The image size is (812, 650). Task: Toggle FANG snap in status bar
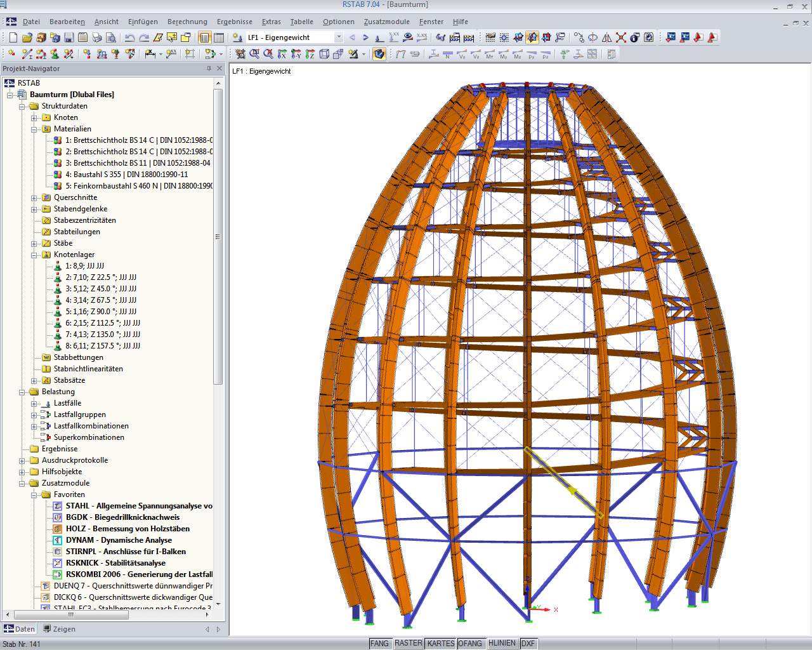pyautogui.click(x=379, y=644)
